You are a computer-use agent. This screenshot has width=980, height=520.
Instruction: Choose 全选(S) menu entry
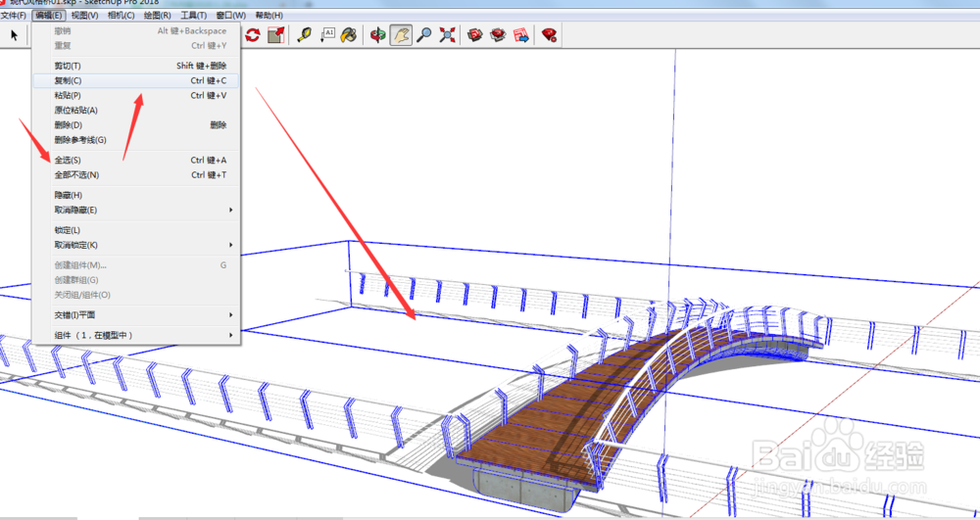[136, 161]
